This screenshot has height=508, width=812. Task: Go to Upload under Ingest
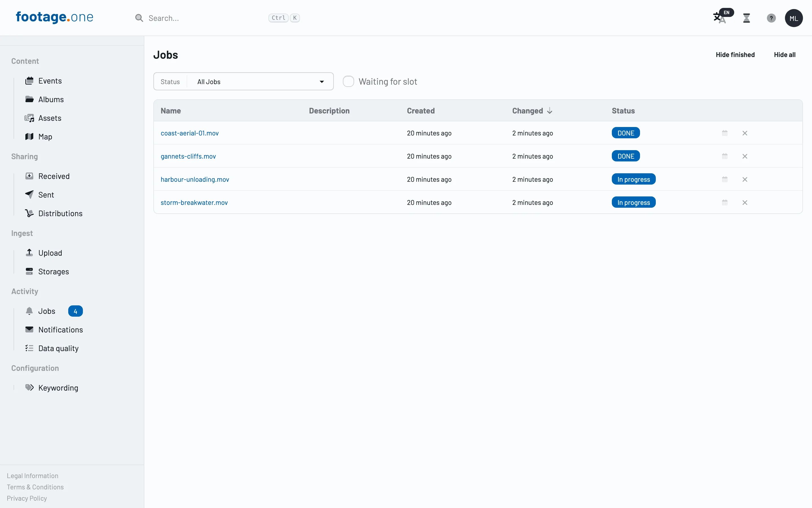pyautogui.click(x=44, y=253)
